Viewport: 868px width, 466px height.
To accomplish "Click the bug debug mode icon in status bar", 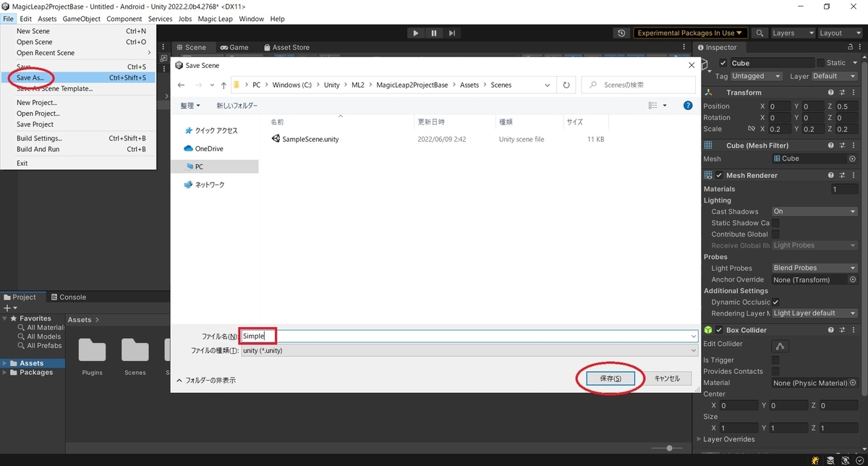I will click(815, 460).
